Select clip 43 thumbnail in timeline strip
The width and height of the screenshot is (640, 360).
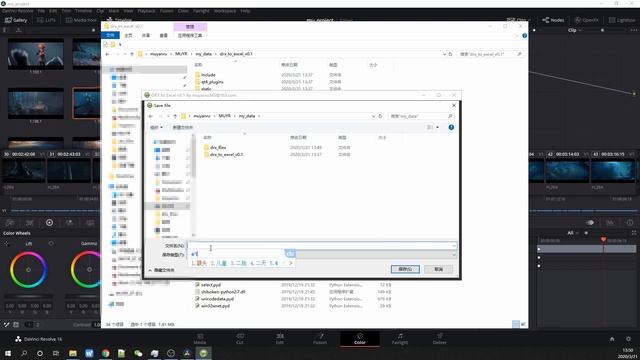click(x=613, y=171)
